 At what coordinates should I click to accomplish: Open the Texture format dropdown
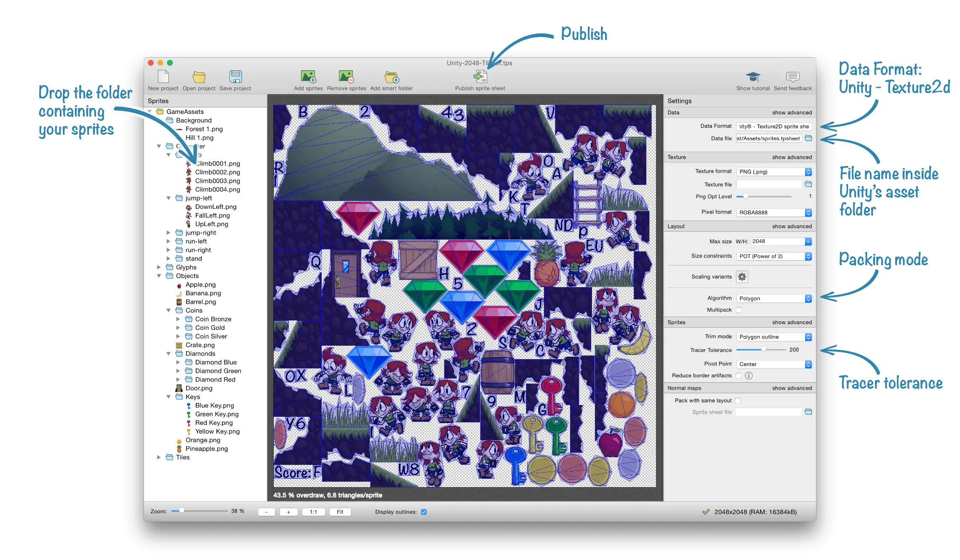774,172
